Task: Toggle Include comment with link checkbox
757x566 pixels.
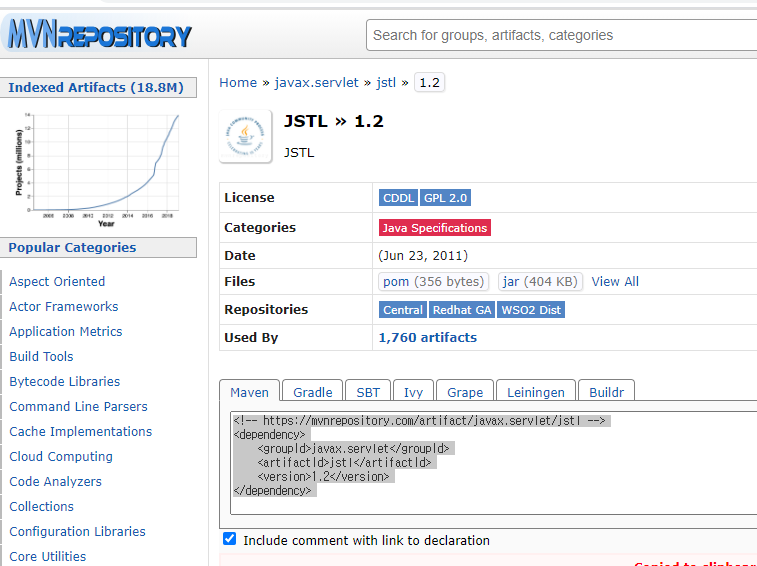Action: point(230,539)
